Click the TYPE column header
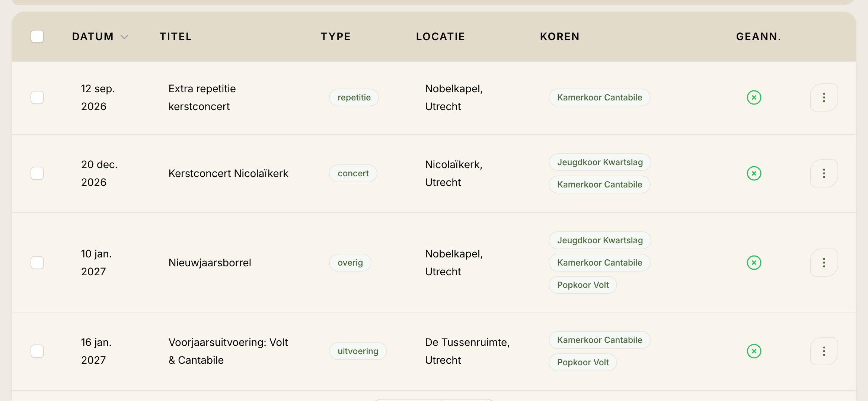Image resolution: width=868 pixels, height=401 pixels. point(336,36)
